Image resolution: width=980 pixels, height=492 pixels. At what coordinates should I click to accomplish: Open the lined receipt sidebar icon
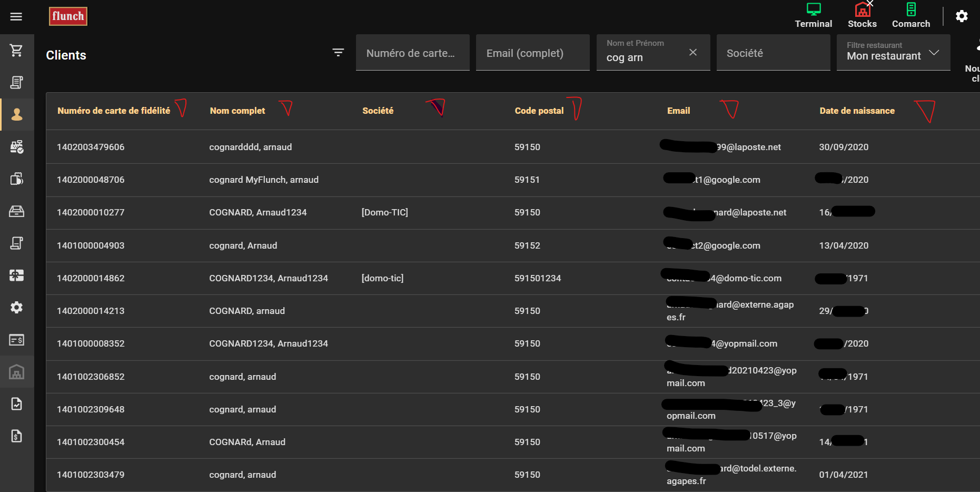(x=16, y=83)
